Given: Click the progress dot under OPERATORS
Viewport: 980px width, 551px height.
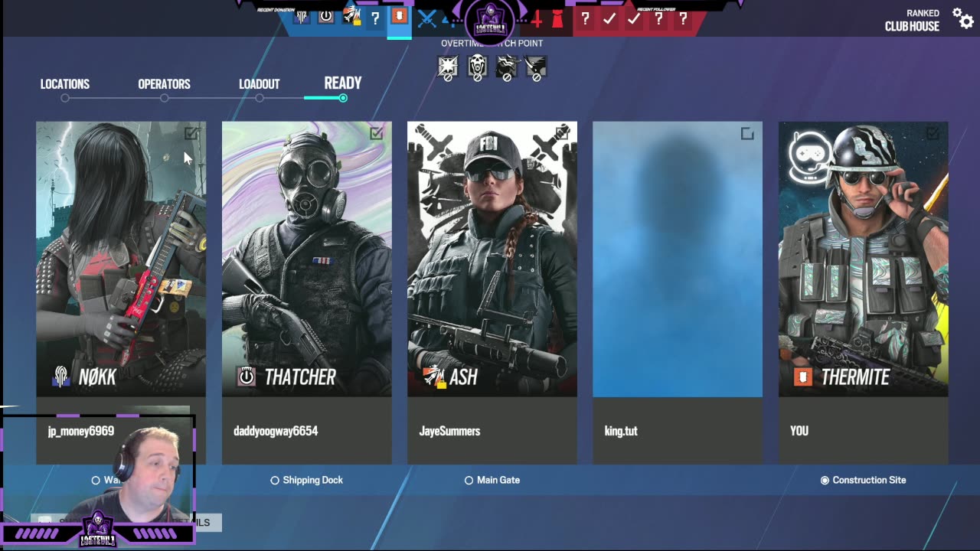Looking at the screenshot, I should (x=164, y=98).
